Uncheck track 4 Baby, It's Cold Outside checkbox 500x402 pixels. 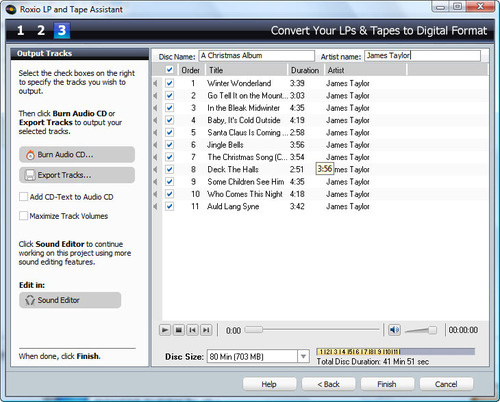click(169, 120)
